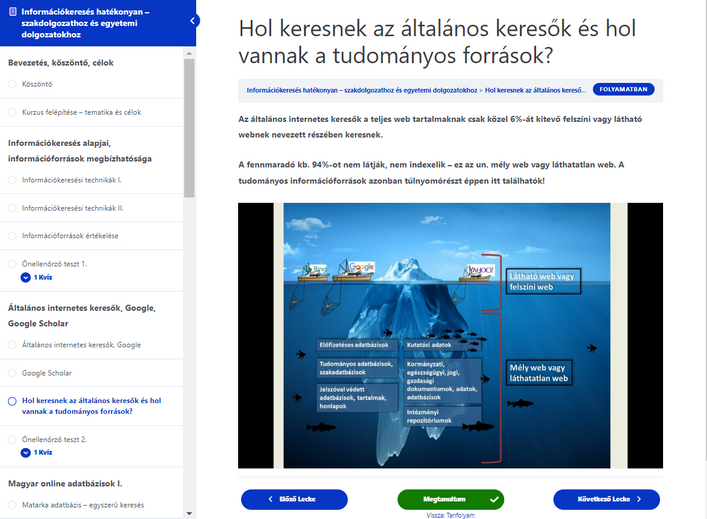Click the left chevron icon on Előző Lecke
The image size is (707, 519).
click(x=270, y=498)
